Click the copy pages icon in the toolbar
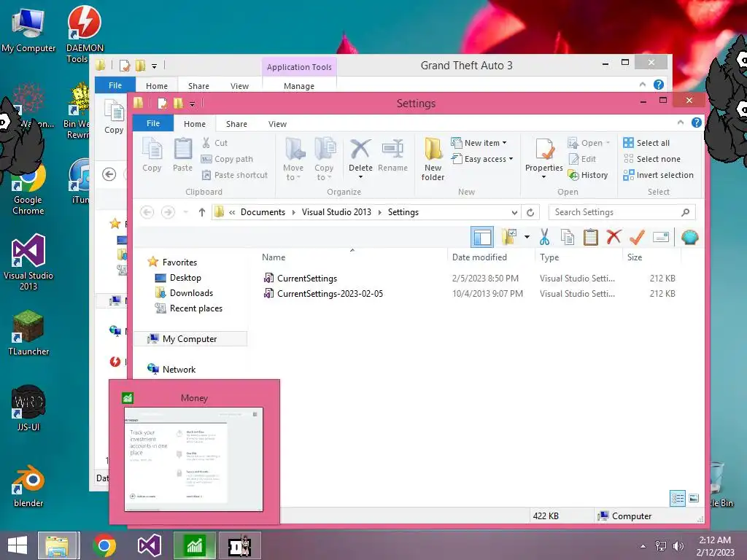 pos(567,237)
